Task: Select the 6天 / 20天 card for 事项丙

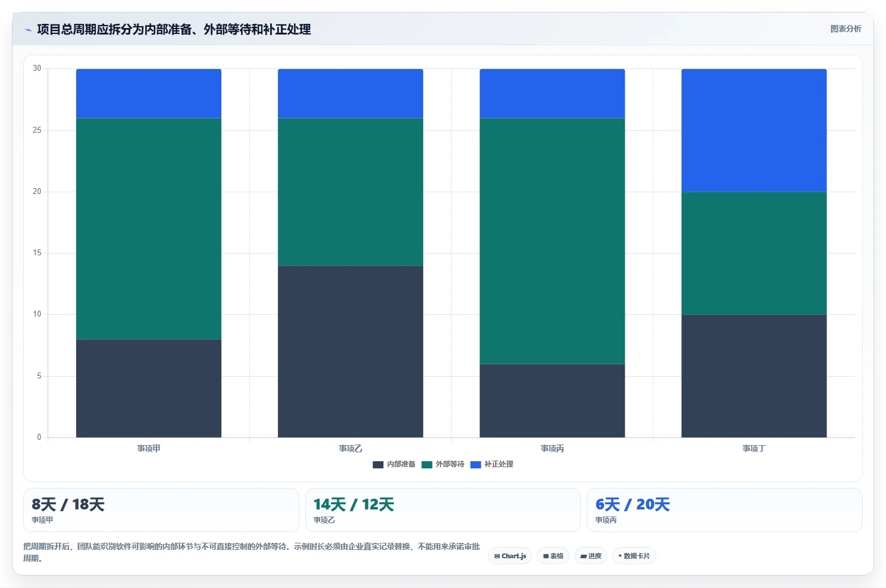Action: click(724, 510)
